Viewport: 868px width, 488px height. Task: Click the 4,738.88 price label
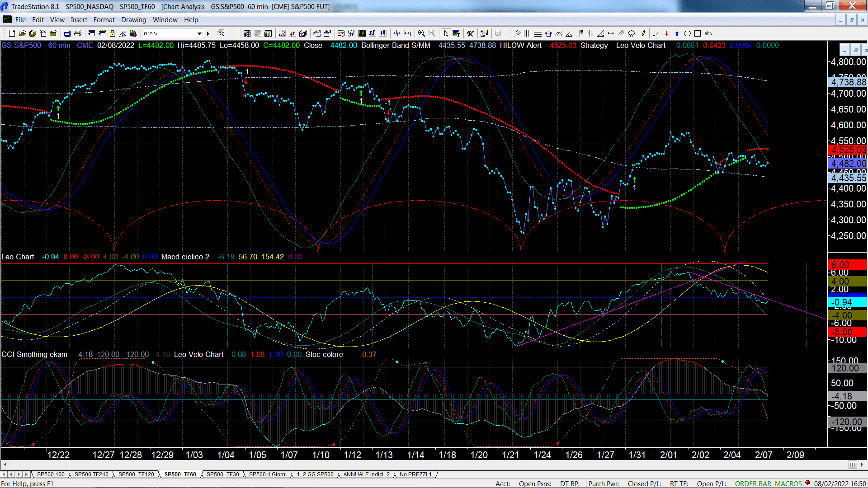[848, 82]
